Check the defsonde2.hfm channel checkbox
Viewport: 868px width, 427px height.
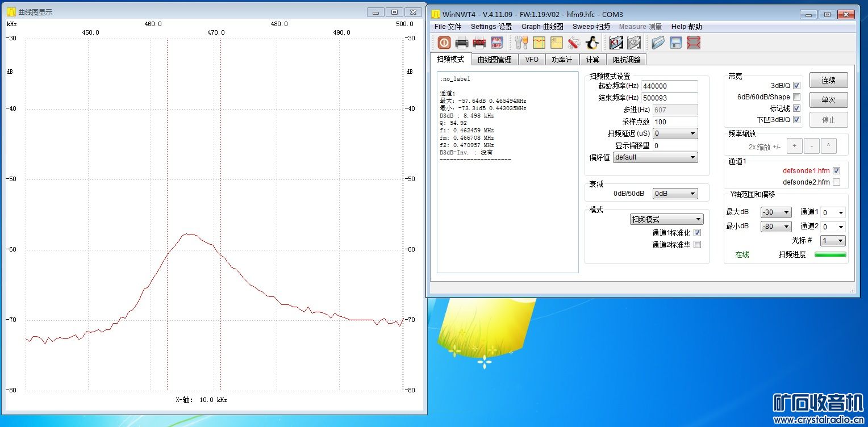(836, 182)
